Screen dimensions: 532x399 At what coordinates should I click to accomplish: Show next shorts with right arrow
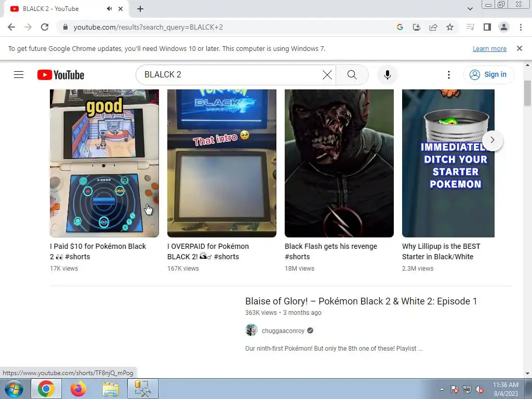pos(493,140)
